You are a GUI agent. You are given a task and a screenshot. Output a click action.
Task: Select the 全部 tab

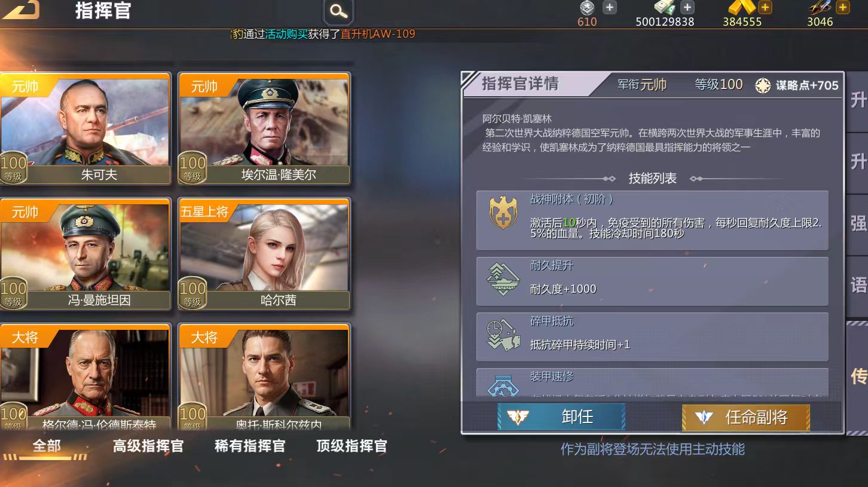47,446
